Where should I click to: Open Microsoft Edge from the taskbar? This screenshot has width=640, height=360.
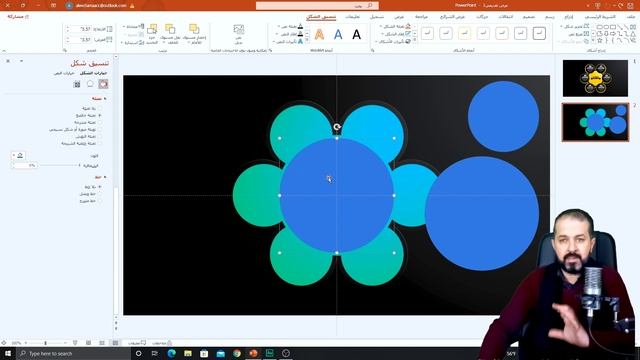(171, 353)
